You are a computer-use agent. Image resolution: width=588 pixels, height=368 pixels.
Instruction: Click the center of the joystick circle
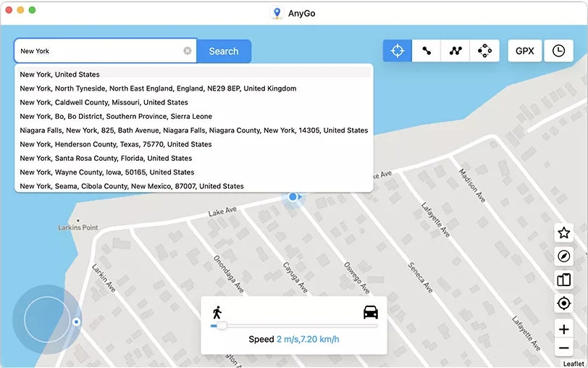(x=47, y=319)
